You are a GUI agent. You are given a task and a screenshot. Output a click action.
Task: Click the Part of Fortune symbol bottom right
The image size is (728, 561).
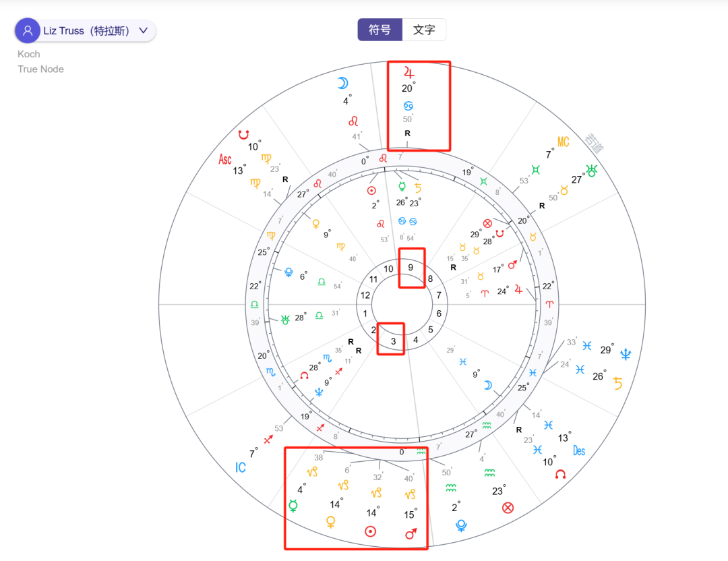[x=508, y=507]
